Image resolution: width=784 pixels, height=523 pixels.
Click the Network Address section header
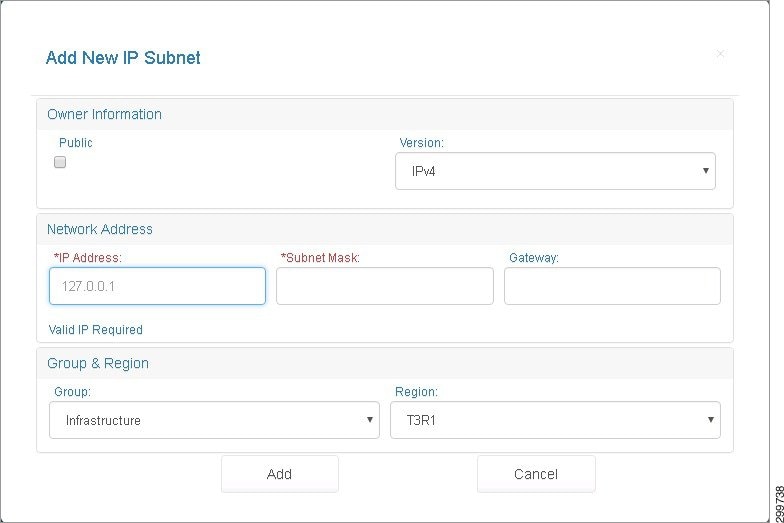point(100,230)
